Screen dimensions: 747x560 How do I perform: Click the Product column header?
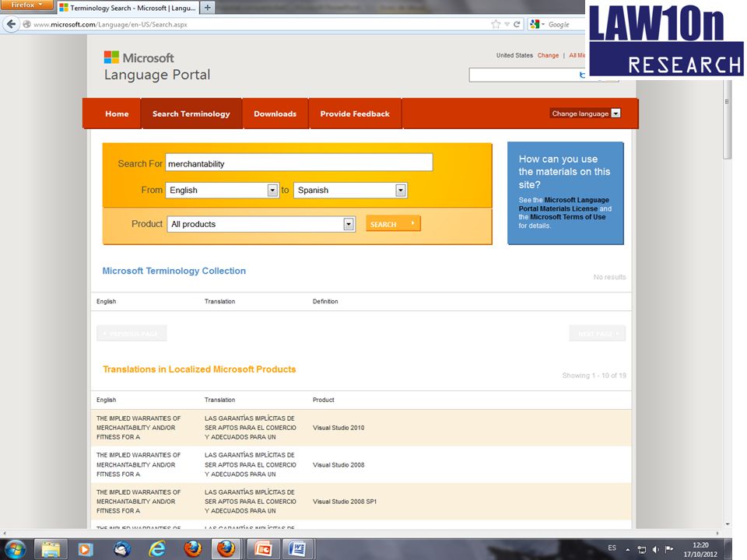(324, 400)
